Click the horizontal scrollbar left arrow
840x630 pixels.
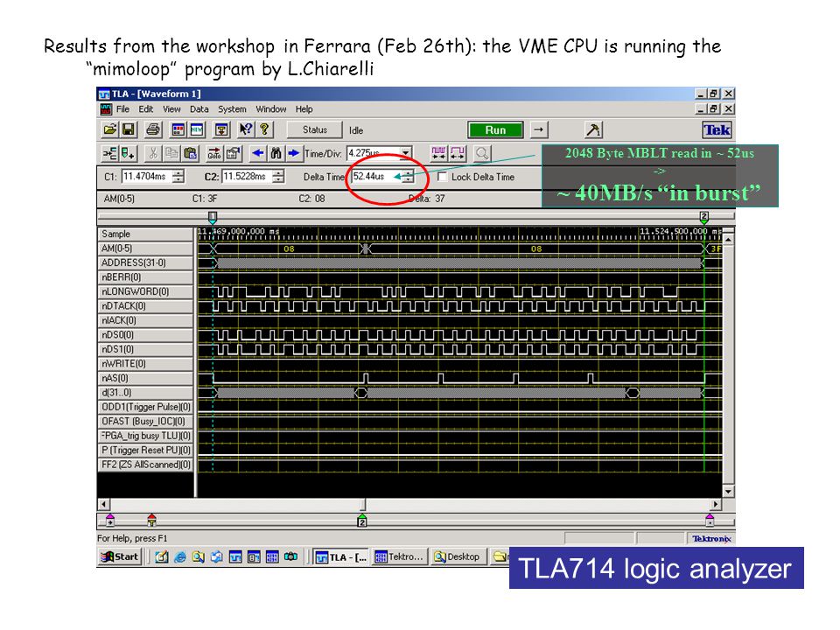click(x=103, y=504)
